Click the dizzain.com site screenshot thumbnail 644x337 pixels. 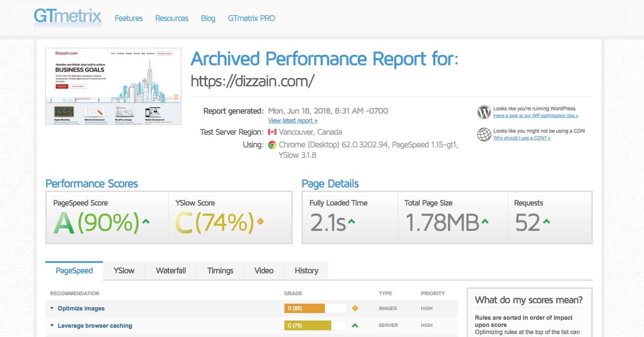[x=113, y=86]
